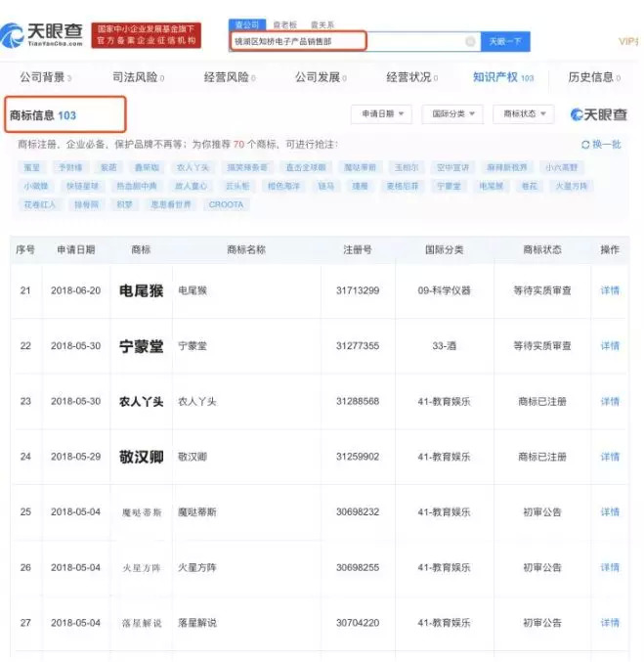Click the company name search input field
The image size is (644, 662).
pos(347,41)
